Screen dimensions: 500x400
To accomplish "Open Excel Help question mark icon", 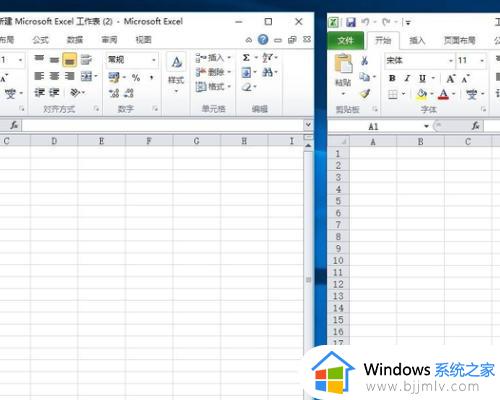I will click(x=263, y=40).
